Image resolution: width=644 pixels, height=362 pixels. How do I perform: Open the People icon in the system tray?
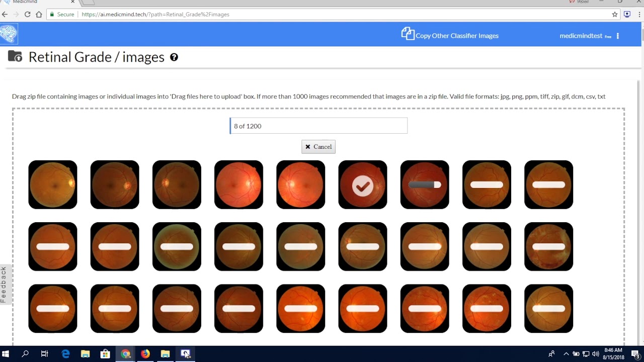[552, 354]
